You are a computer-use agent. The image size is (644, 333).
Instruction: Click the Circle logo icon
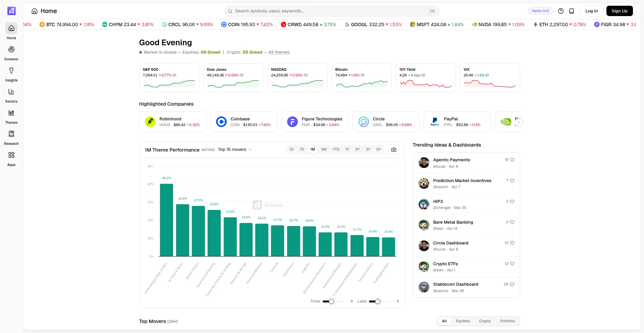tap(364, 122)
